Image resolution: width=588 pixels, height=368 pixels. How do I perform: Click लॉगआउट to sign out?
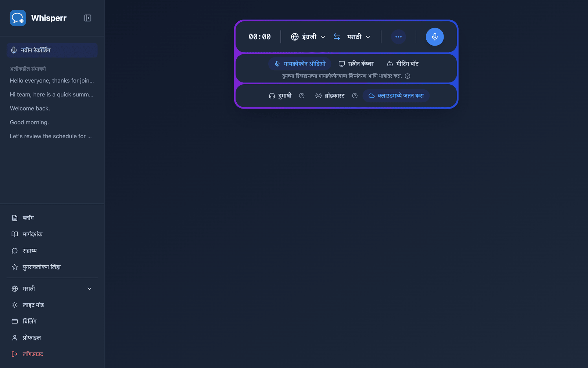tap(52, 354)
